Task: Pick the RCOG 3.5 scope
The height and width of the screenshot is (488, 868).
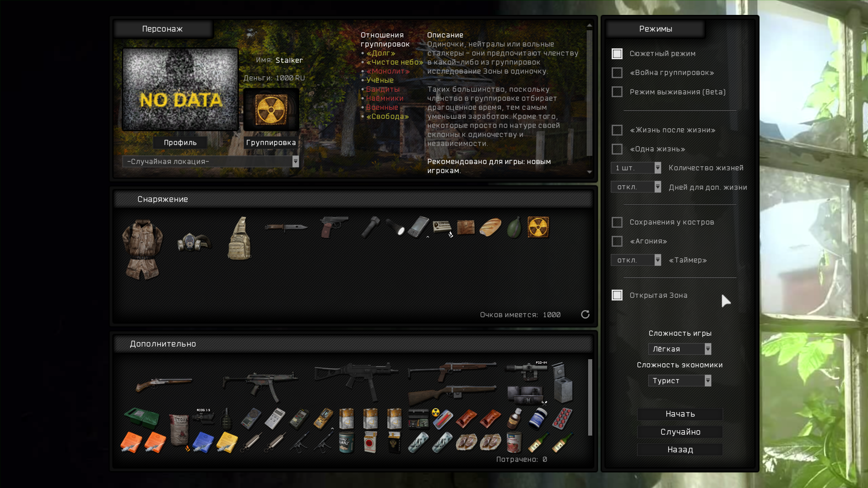Action: 203,417
